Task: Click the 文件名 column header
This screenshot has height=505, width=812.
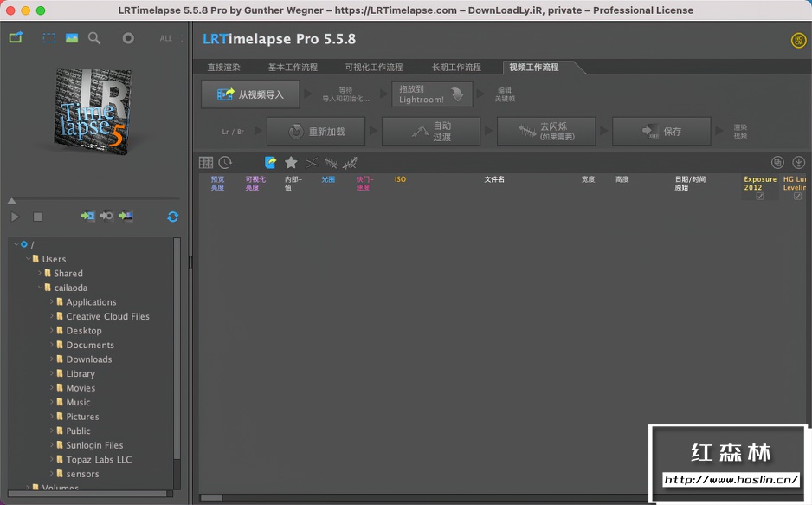Action: (494, 179)
